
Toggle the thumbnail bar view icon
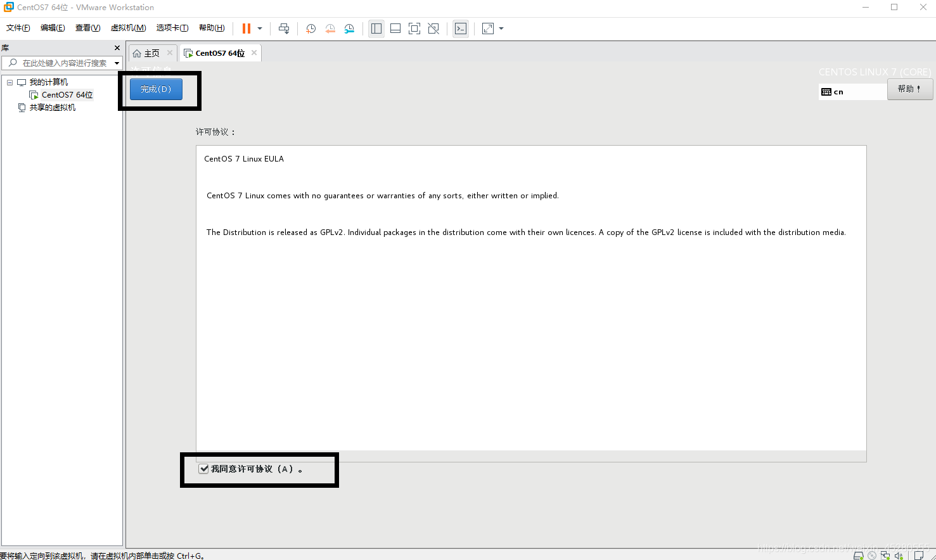[x=395, y=29]
